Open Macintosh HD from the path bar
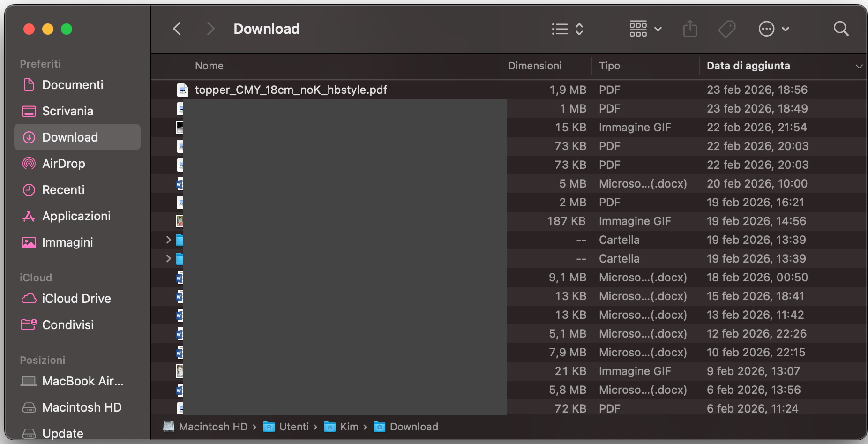The image size is (868, 444). click(x=214, y=427)
